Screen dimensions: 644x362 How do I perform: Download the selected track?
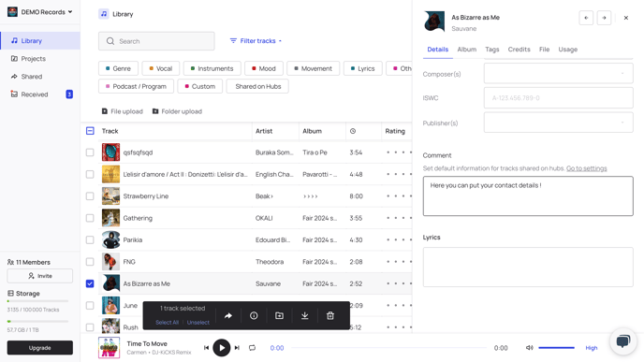pyautogui.click(x=305, y=315)
